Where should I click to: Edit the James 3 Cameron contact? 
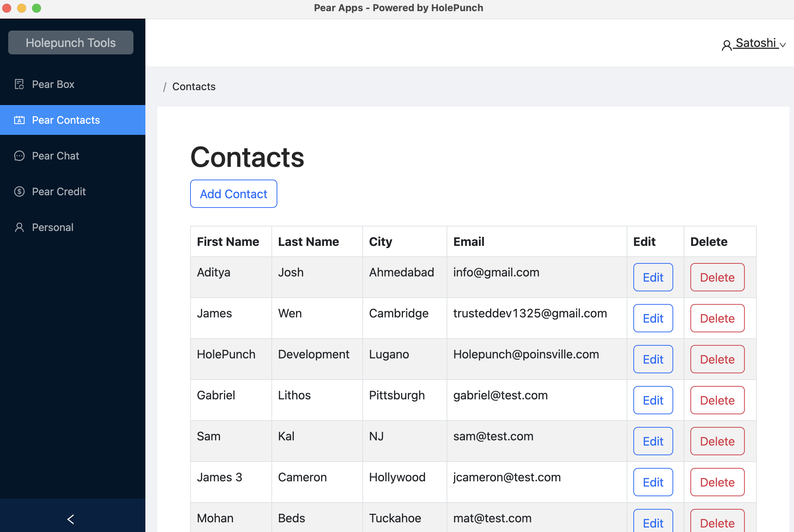653,482
